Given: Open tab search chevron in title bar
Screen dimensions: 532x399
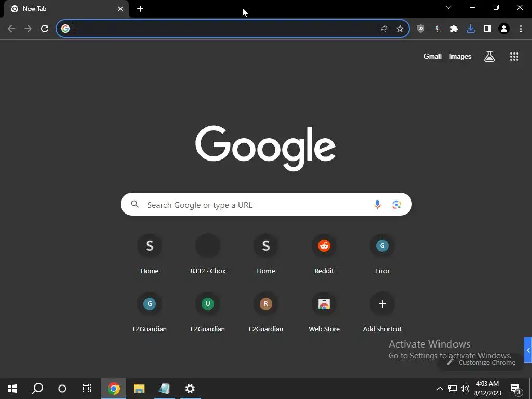Looking at the screenshot, I should (x=448, y=7).
